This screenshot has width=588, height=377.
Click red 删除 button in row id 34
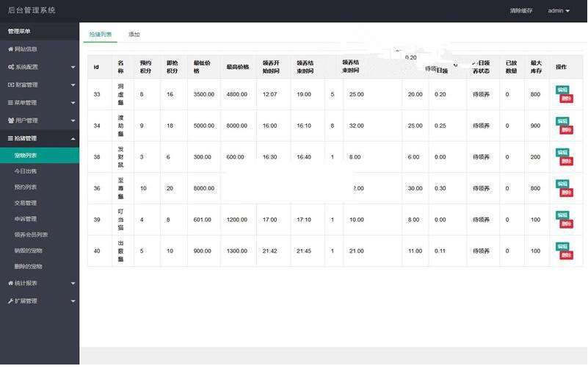coord(566,130)
